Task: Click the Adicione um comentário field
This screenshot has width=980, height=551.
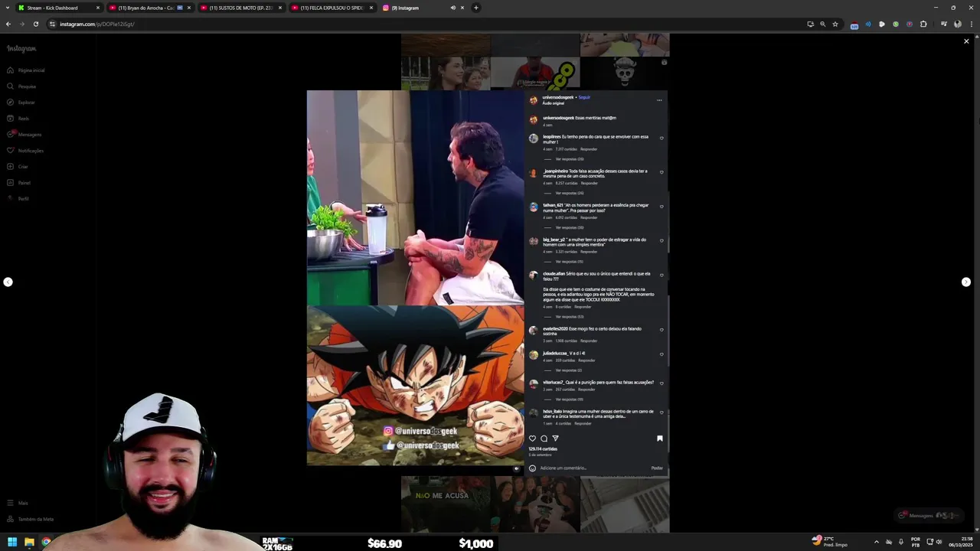Action: [x=593, y=468]
